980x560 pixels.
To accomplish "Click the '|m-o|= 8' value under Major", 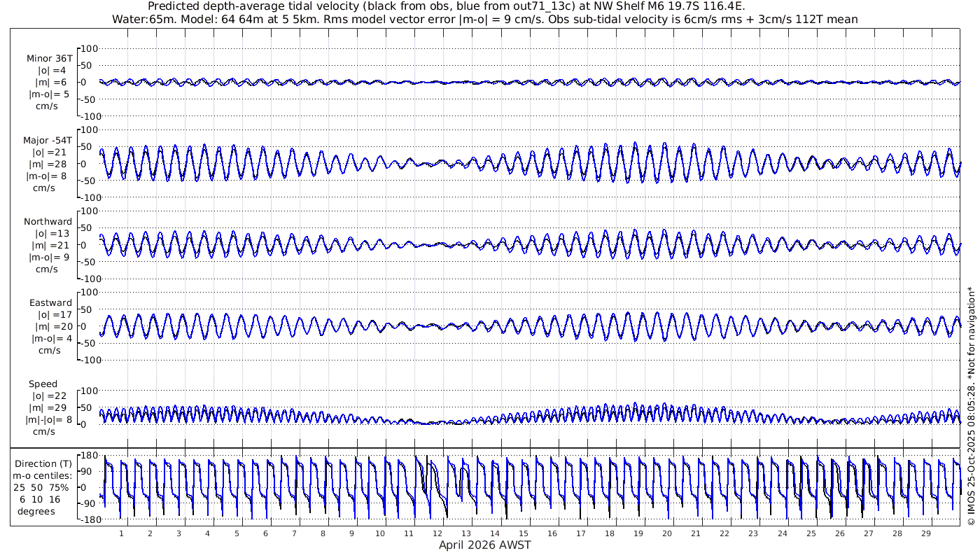I will (x=48, y=176).
